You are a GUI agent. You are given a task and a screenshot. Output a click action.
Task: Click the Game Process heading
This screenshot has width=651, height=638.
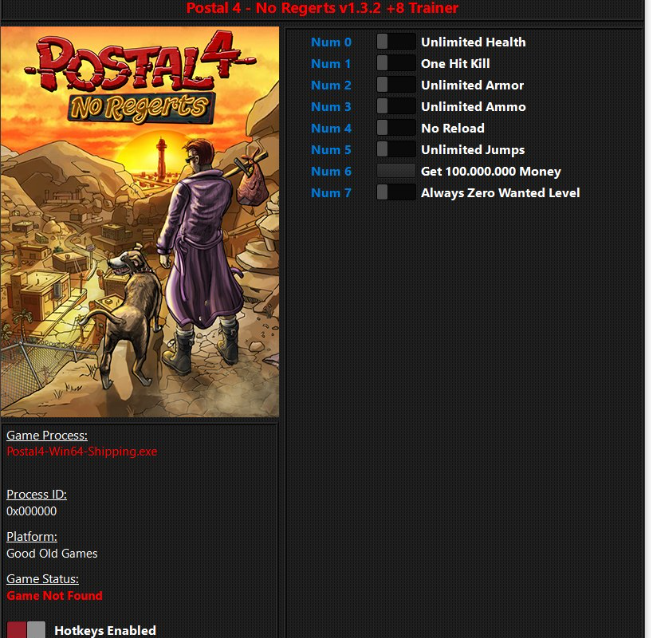click(x=47, y=435)
